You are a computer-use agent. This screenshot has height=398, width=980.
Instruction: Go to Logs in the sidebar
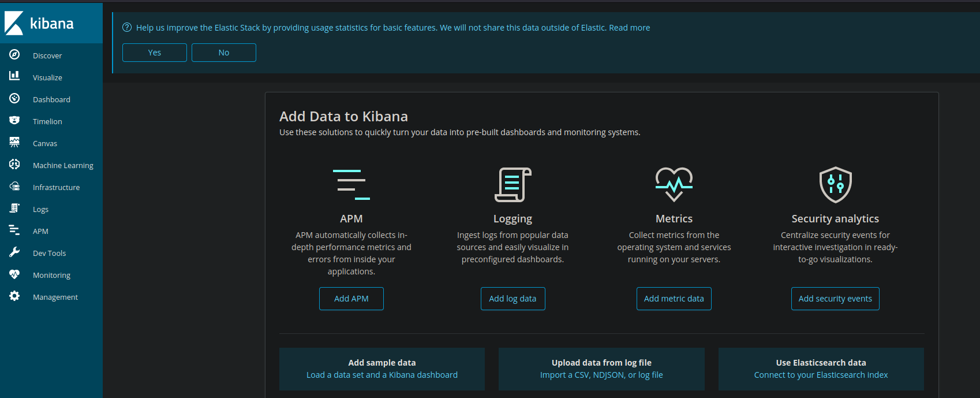[x=40, y=209]
